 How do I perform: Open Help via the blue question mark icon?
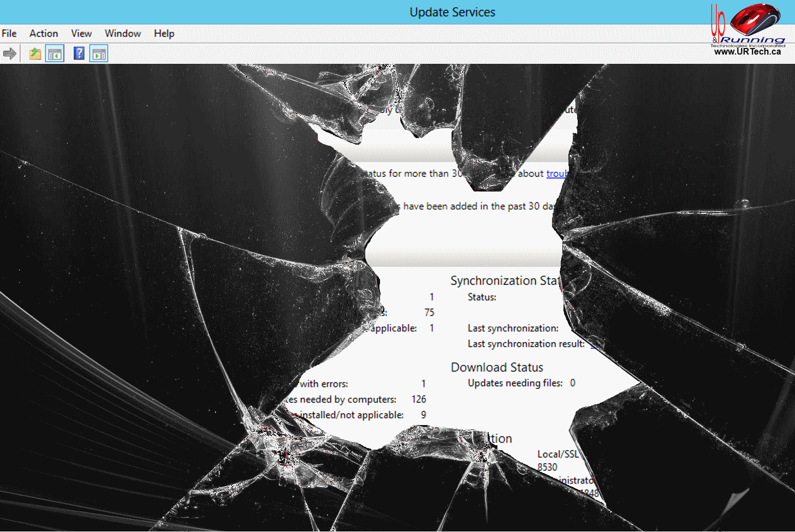point(79,53)
